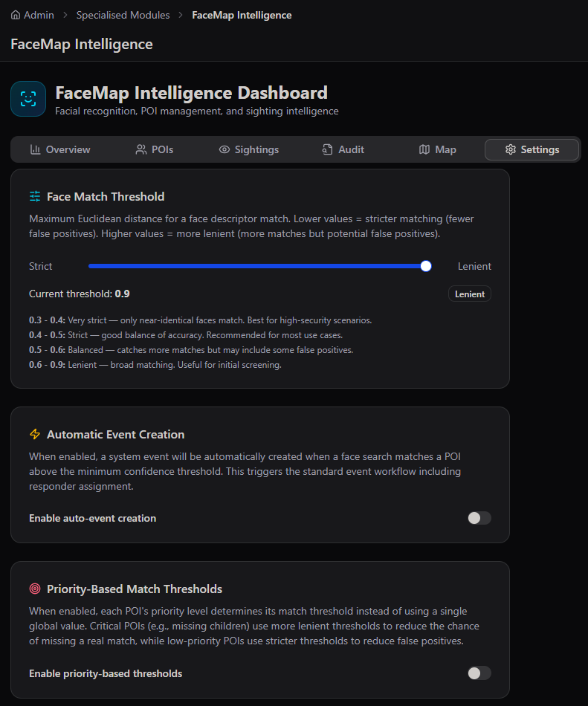588x706 pixels.
Task: Open the Sightings tab
Action: point(249,149)
